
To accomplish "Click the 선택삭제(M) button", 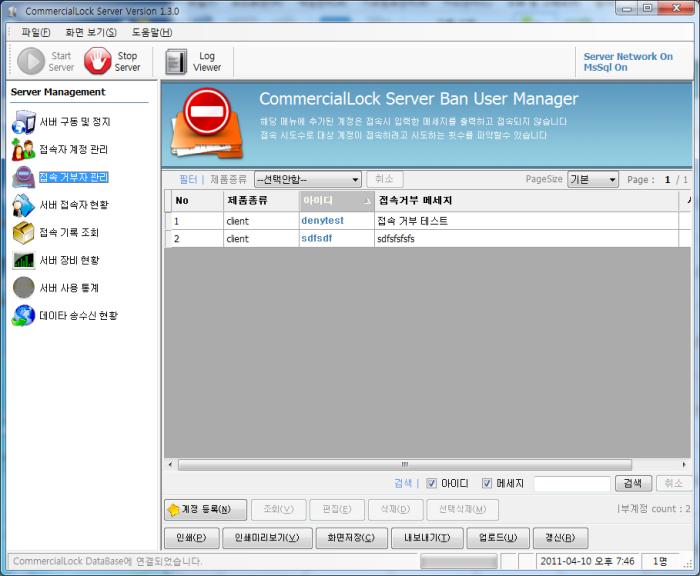I will [462, 509].
